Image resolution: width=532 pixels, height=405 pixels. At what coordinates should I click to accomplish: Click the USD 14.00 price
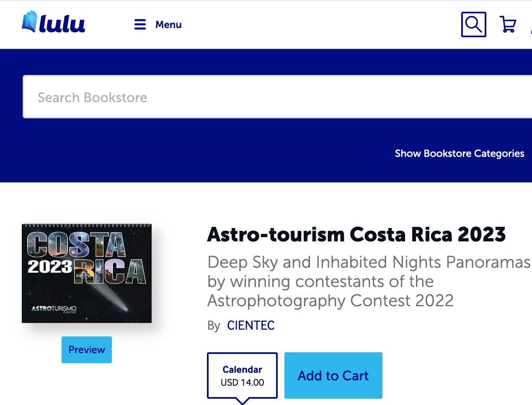coord(242,382)
